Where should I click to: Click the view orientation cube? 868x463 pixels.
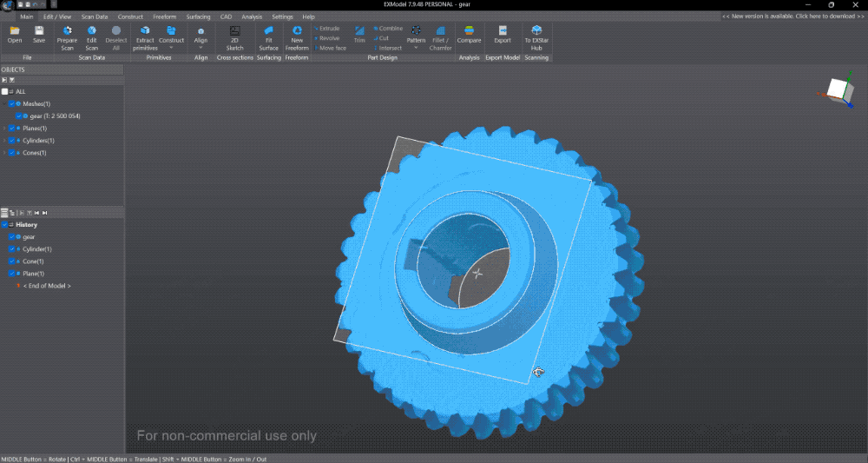click(x=838, y=89)
